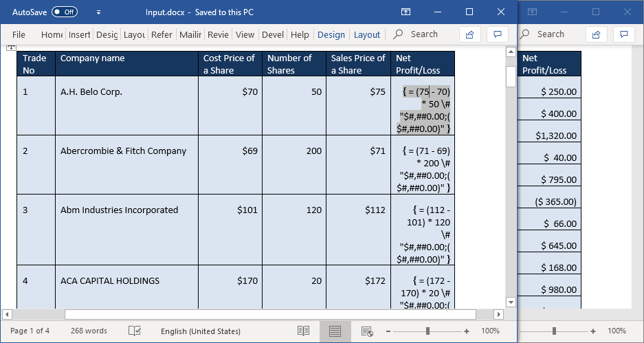Open the Table Design tab
This screenshot has height=343, width=644.
[331, 34]
